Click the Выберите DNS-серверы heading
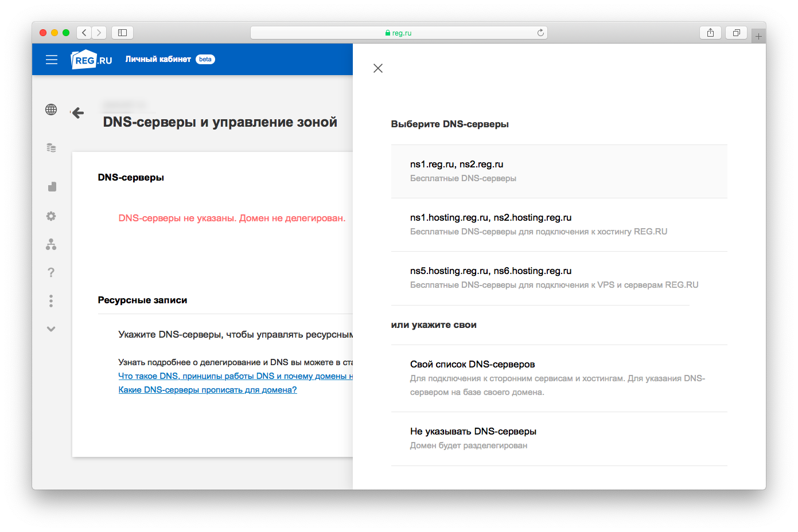The width and height of the screenshot is (798, 532). coord(450,124)
